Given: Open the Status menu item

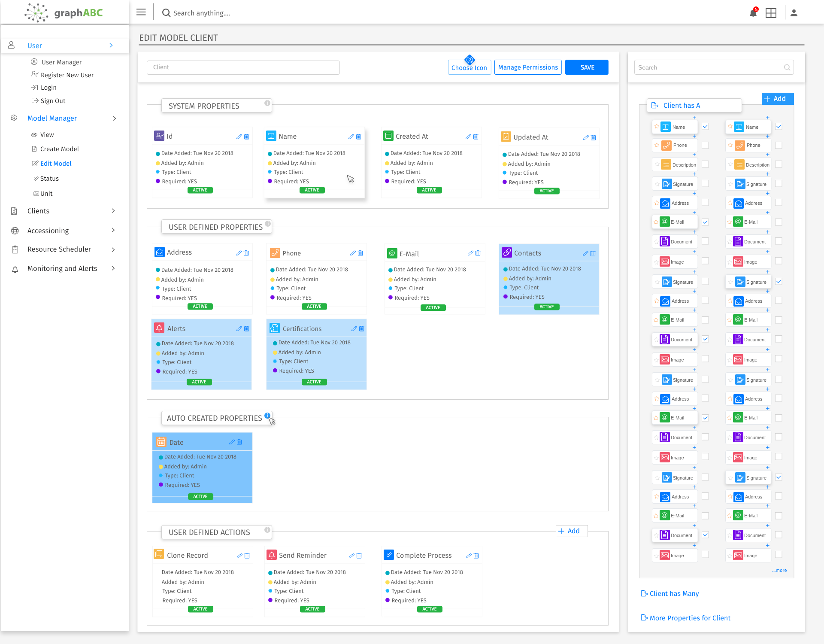Looking at the screenshot, I should click(x=46, y=179).
